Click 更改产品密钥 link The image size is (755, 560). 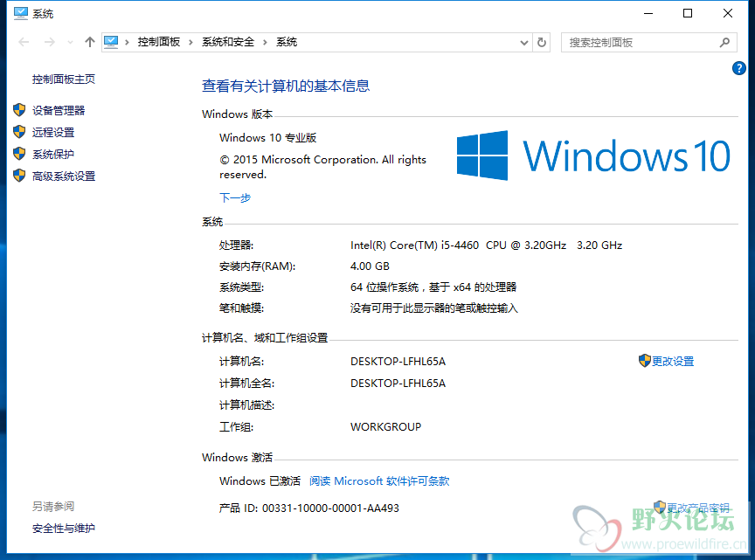[x=698, y=508]
